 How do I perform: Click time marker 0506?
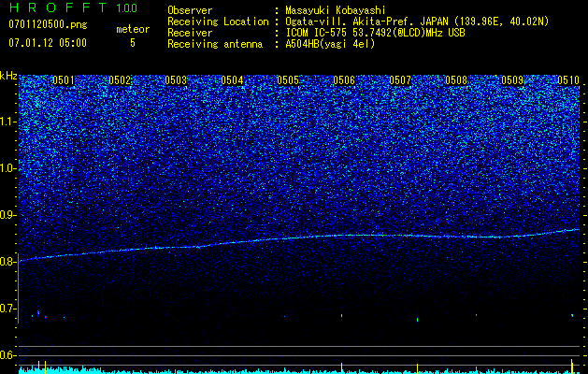click(x=344, y=80)
